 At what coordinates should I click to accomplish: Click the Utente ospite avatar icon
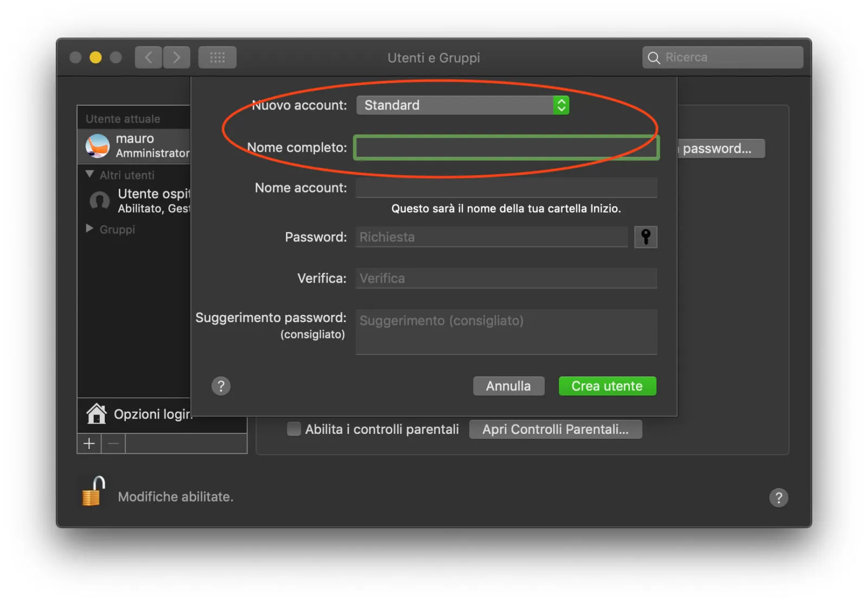pos(99,201)
